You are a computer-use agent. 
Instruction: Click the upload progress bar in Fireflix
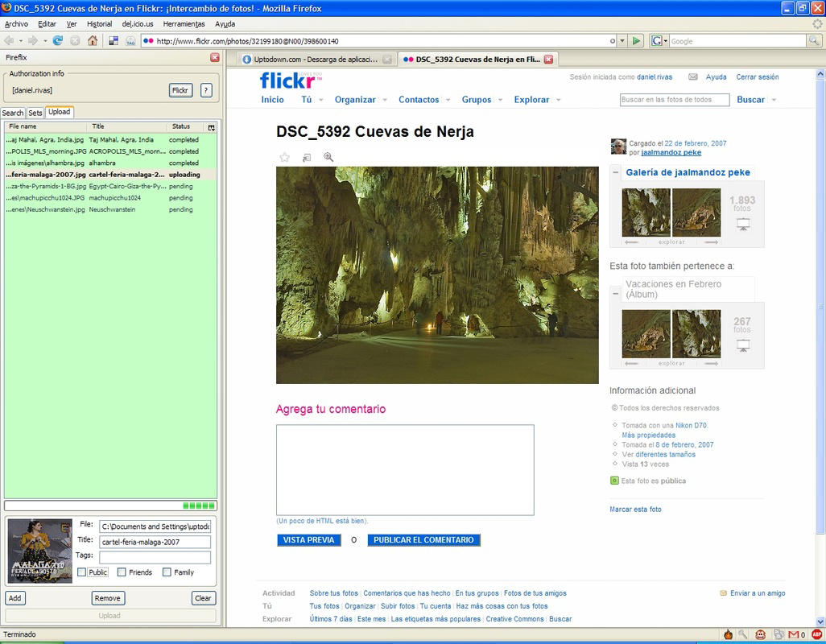click(110, 506)
